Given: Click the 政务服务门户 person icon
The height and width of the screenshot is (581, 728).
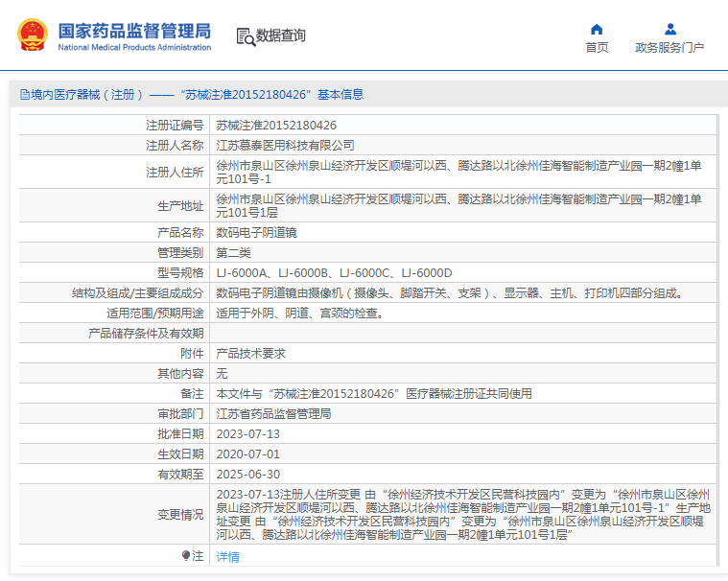Looking at the screenshot, I should click(669, 29).
